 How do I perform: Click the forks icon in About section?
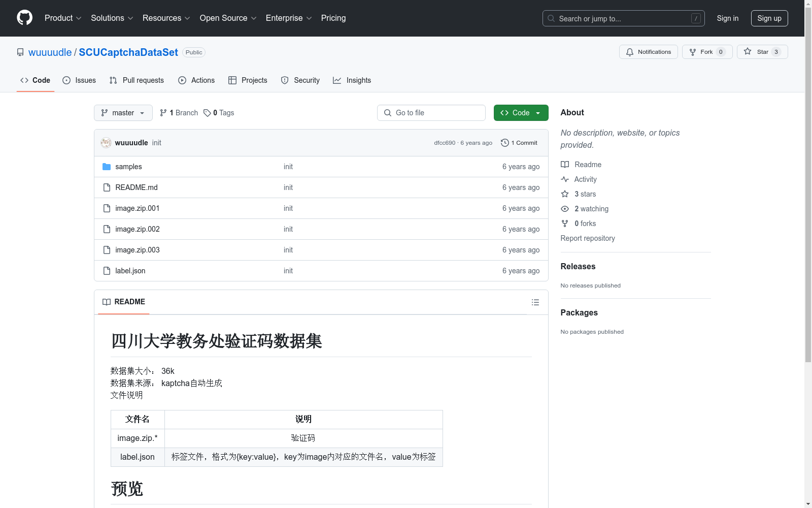click(x=565, y=224)
